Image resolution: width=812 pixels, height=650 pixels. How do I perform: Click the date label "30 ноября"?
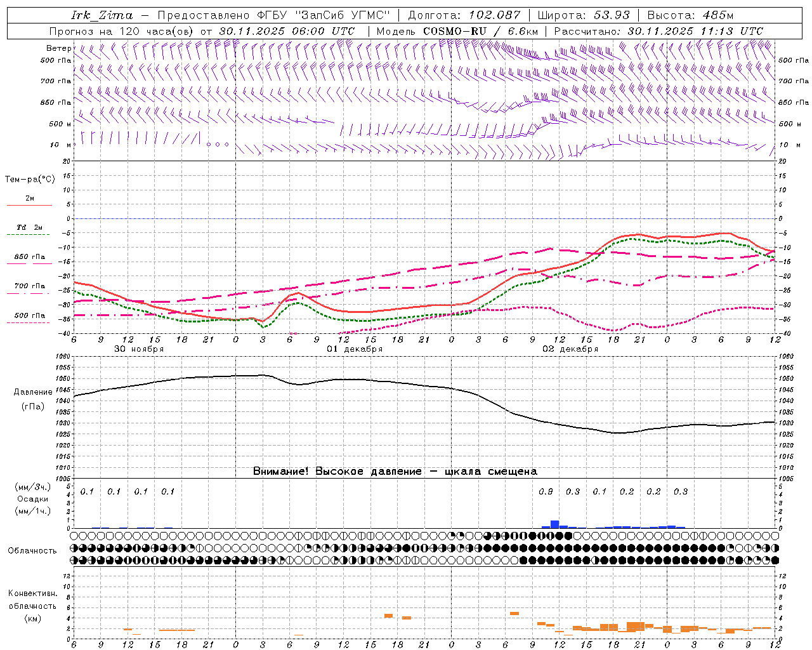tap(139, 349)
